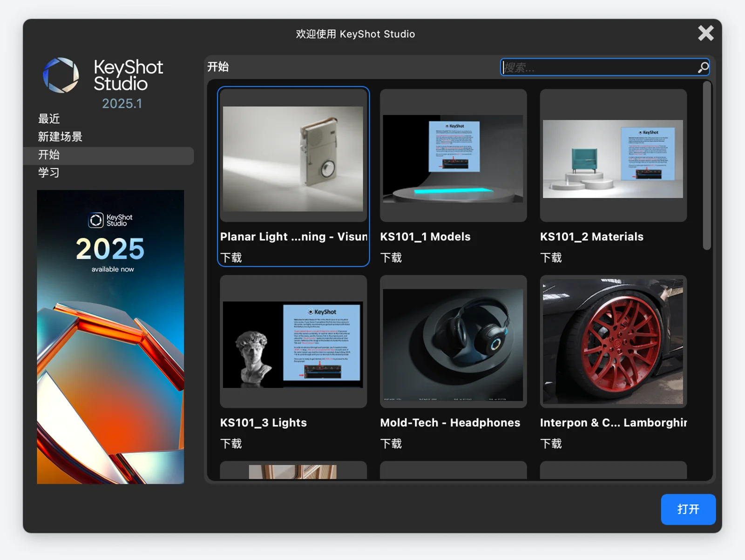Click the 打开 (Open) button

(x=688, y=509)
